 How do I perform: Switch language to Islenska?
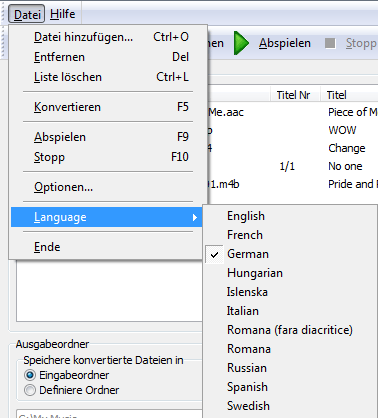pos(290,292)
